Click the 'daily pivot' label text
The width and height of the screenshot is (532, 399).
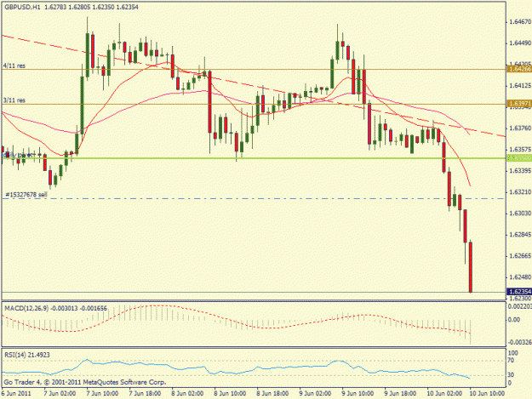pyautogui.click(x=18, y=155)
